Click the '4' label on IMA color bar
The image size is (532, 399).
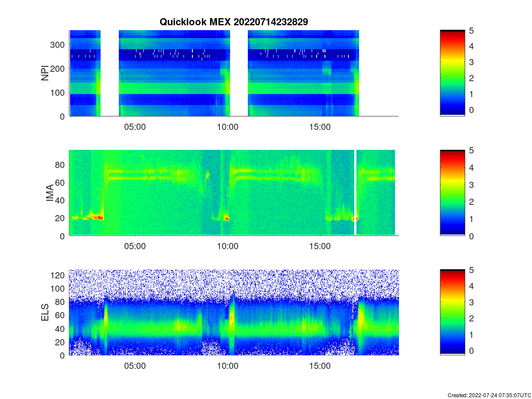tap(471, 168)
